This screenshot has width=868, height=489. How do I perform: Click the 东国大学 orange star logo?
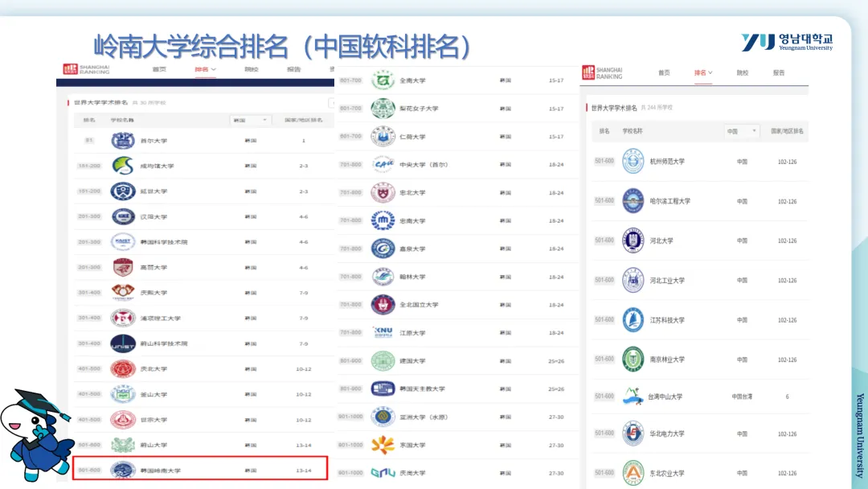383,445
